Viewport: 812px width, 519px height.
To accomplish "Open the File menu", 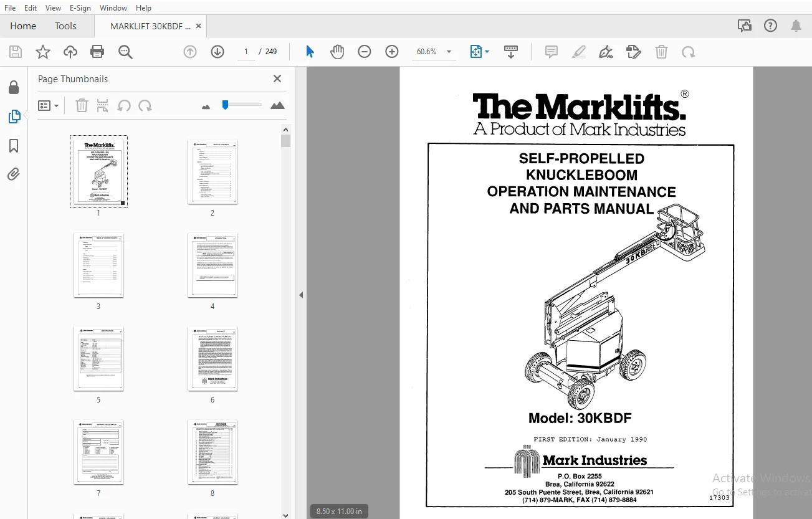I will (10, 8).
